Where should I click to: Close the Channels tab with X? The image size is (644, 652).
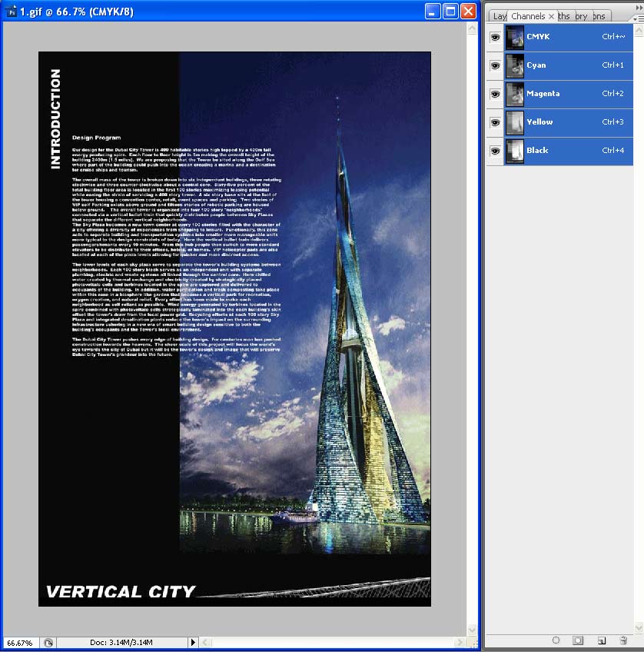[x=551, y=16]
